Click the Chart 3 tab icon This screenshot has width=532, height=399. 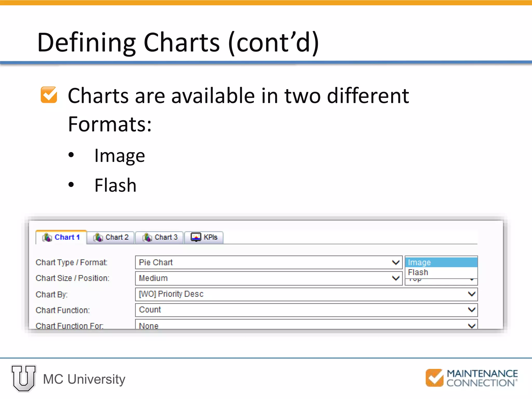(147, 237)
